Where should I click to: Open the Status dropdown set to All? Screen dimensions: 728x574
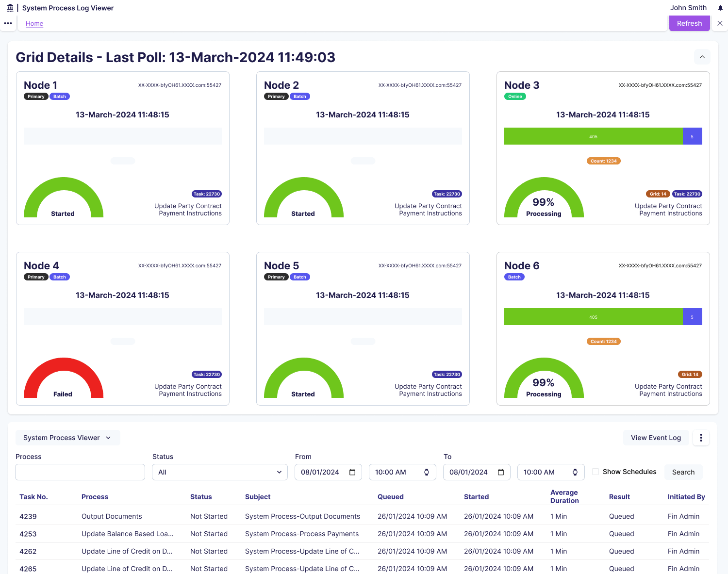coord(220,472)
